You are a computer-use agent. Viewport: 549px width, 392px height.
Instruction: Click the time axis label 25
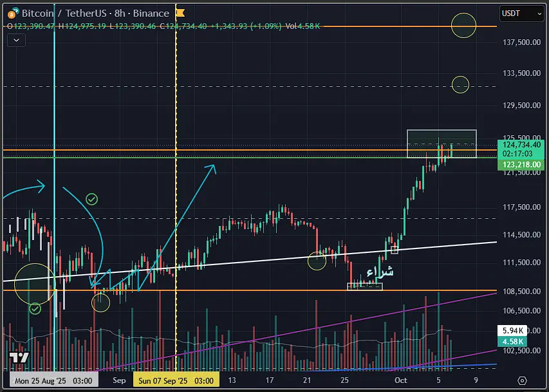coord(344,380)
